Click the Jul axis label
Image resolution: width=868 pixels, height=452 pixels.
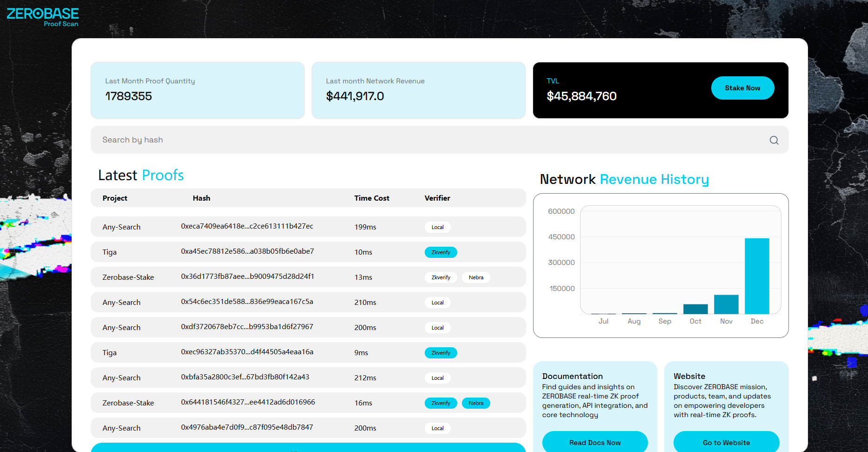pos(603,321)
